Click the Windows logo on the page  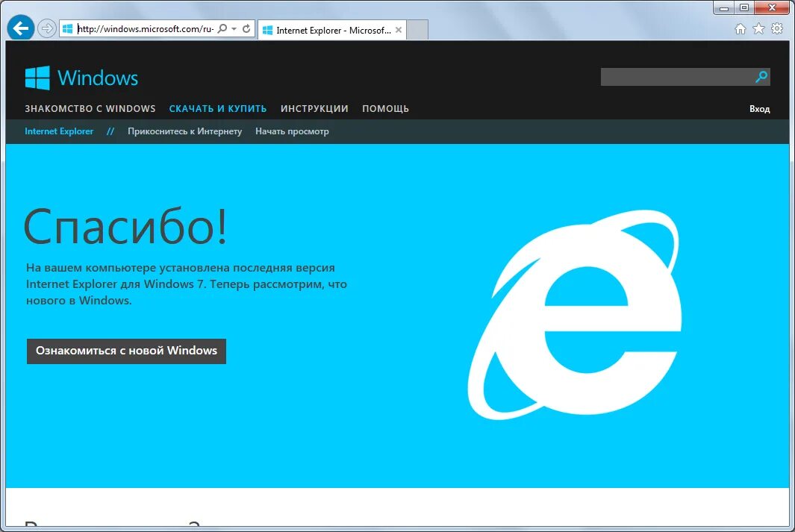click(x=37, y=78)
